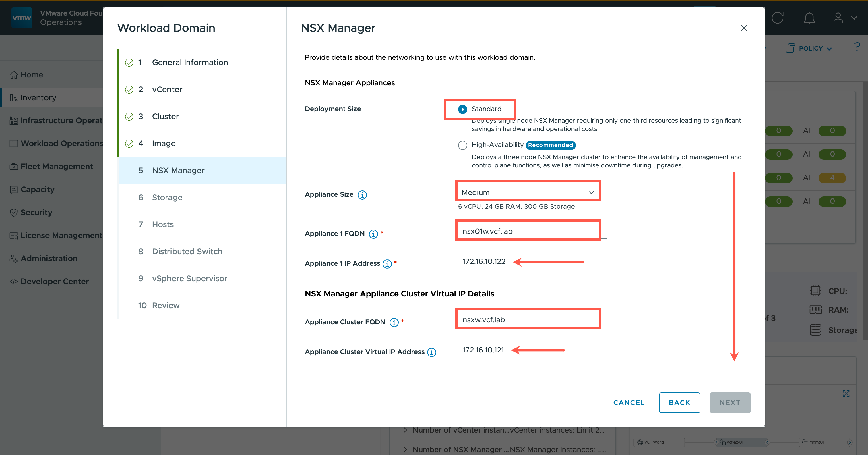Viewport: 868px width, 455px height.
Task: Click the BACK button
Action: click(x=679, y=402)
